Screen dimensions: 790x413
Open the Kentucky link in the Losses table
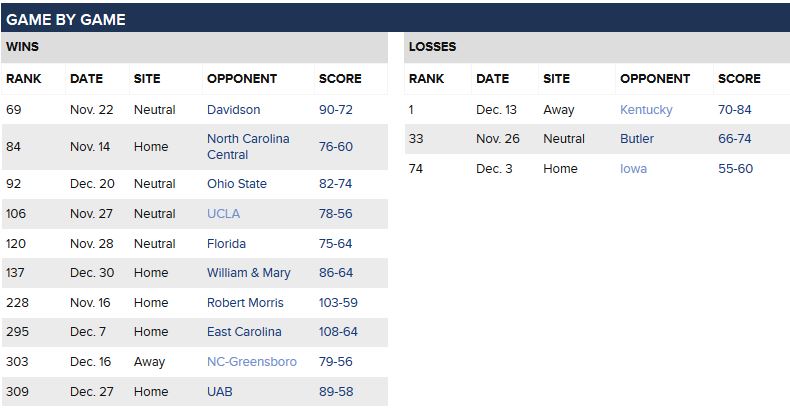point(646,110)
